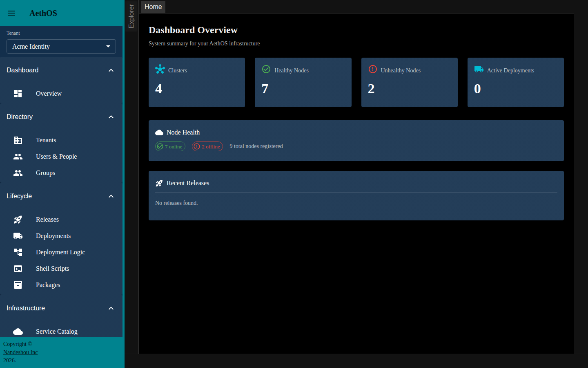The width and height of the screenshot is (588, 368).
Task: Click the 7 online status chip
Action: click(170, 146)
